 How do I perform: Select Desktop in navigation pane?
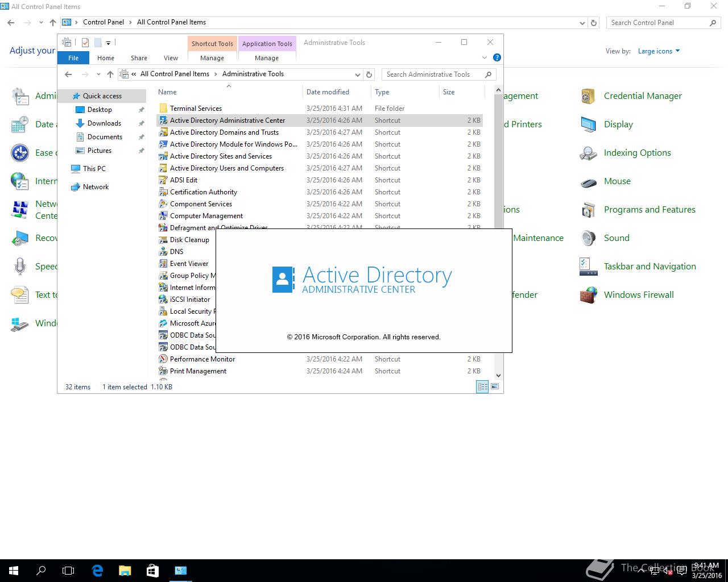[100, 110]
